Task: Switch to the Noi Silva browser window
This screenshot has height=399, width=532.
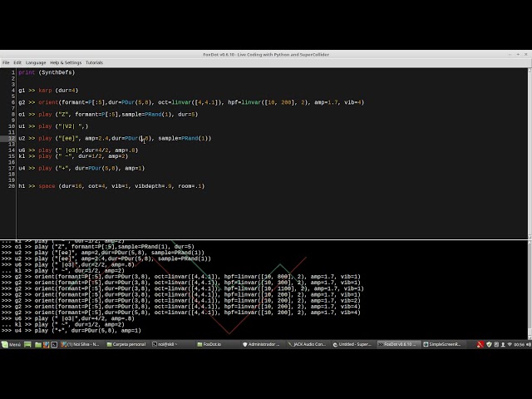Action: tap(81, 344)
